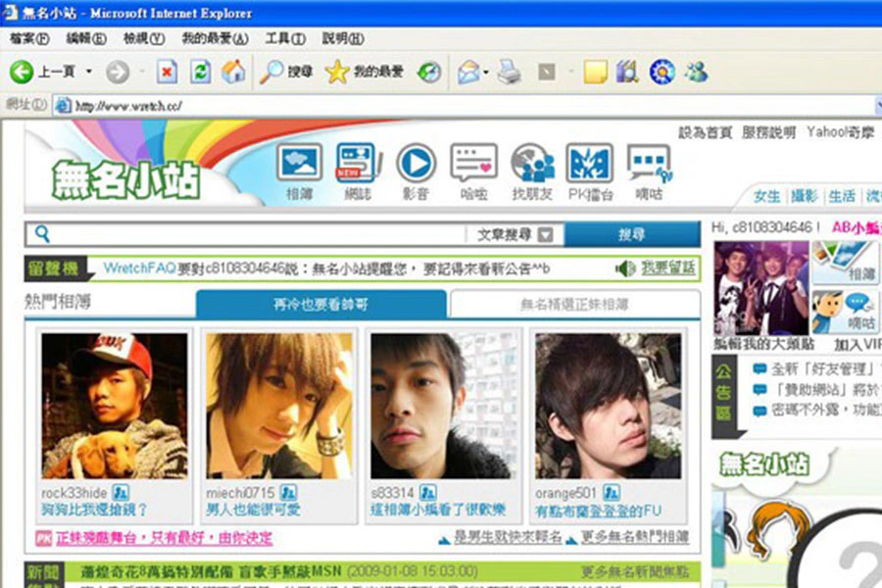Click the 更多無名熱門相簿 link
882x588 pixels.
click(x=634, y=537)
